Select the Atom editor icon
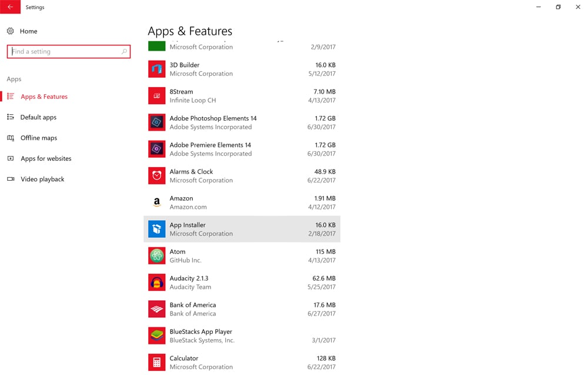Image resolution: width=588 pixels, height=375 pixels. [x=156, y=255]
